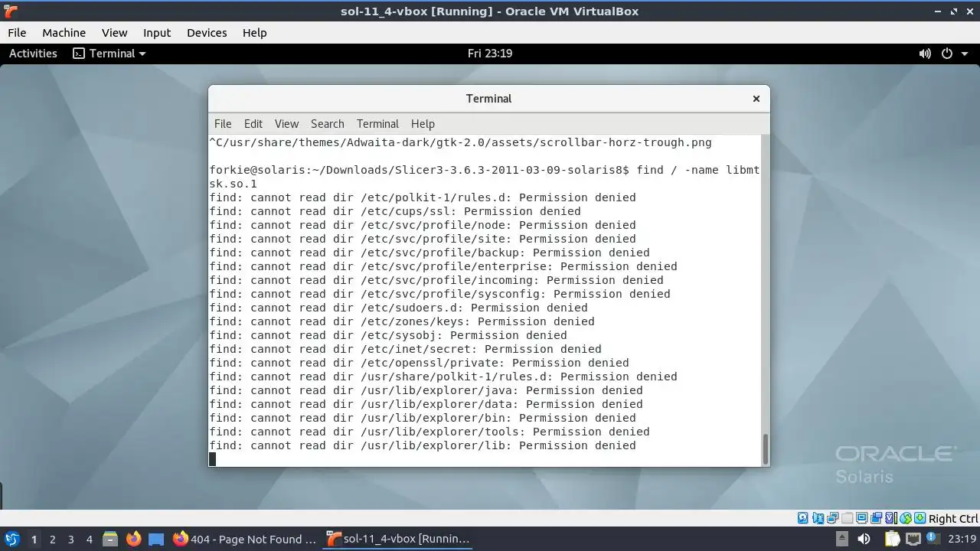Screen dimensions: 980x551
Task: Click the terminal vertical scrollbar thumb
Action: click(765, 449)
